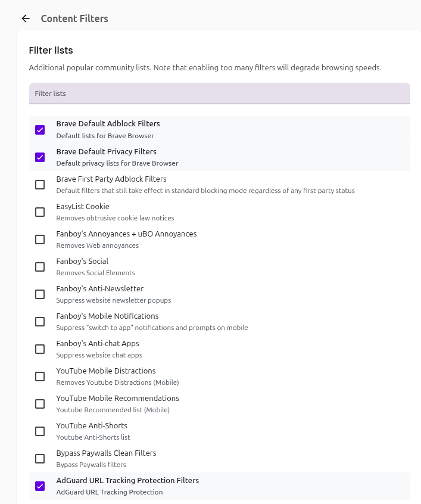421x504 pixels.
Task: Enable the YouTube Anti-Shorts list
Action: (40, 431)
